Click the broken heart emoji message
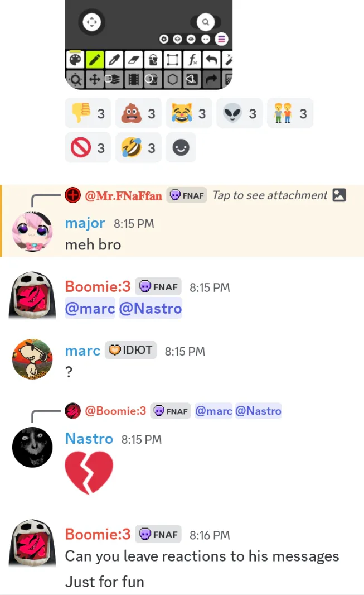The height and width of the screenshot is (595, 364). tap(89, 472)
